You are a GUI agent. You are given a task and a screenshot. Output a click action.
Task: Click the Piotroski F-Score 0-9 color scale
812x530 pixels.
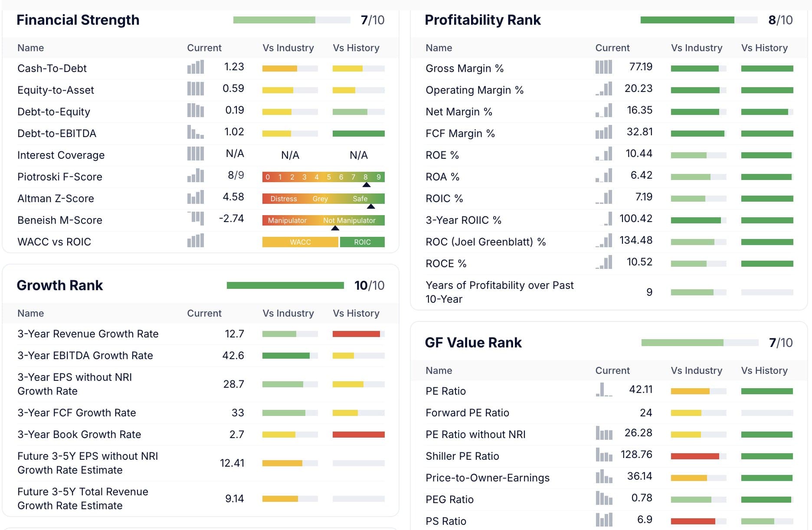tap(323, 177)
